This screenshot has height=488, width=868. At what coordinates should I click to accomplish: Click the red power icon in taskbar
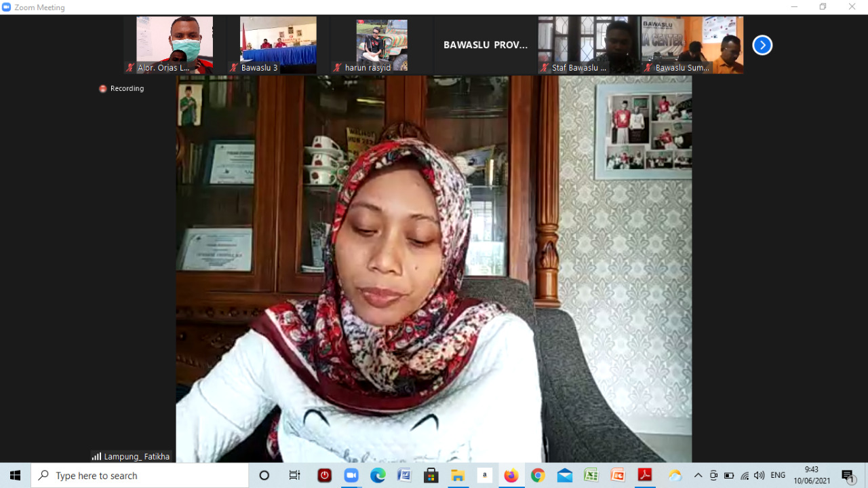(325, 476)
